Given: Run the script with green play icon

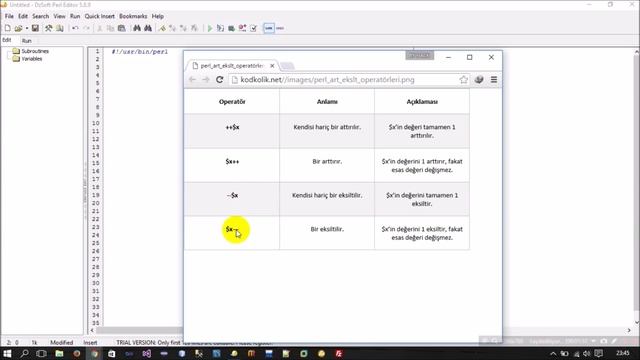Looking at the screenshot, I should click(x=210, y=28).
